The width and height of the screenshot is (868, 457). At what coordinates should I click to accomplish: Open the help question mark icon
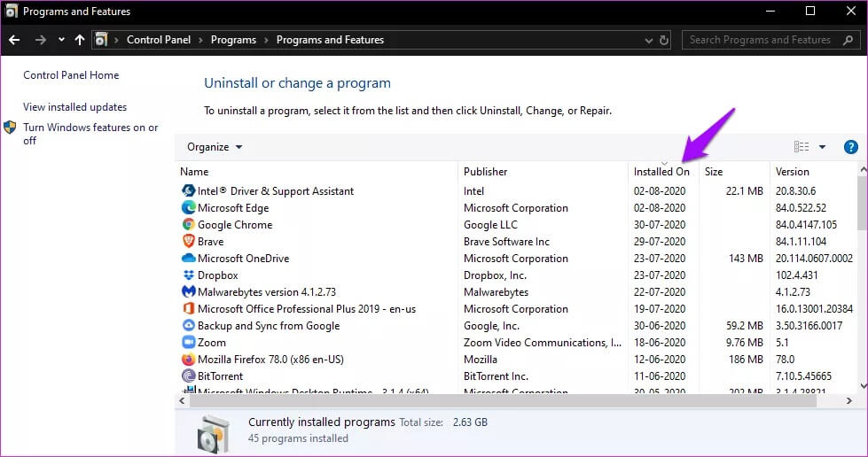click(850, 147)
